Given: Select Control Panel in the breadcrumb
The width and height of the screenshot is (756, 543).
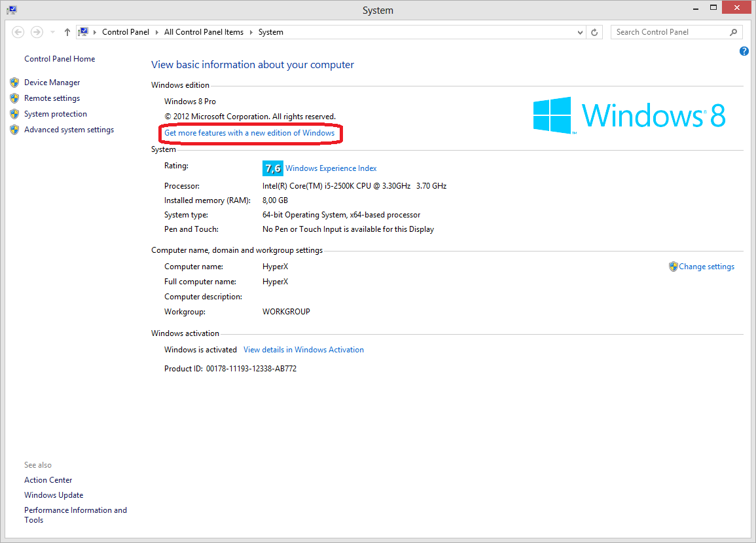Looking at the screenshot, I should pyautogui.click(x=126, y=32).
